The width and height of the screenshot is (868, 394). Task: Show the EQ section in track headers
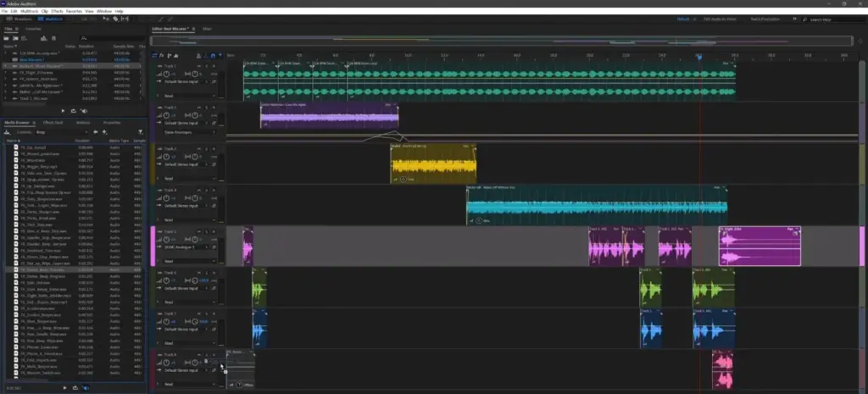(x=176, y=55)
